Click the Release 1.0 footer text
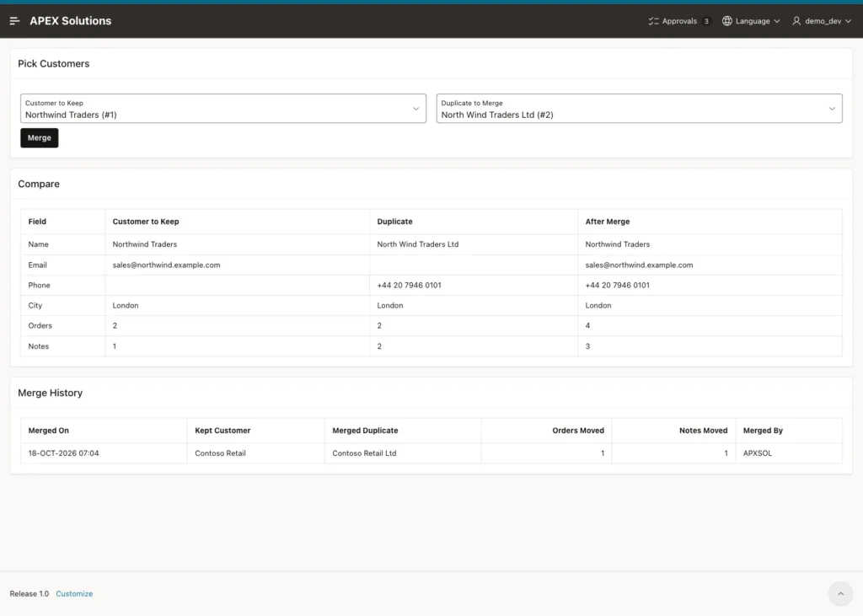 29,593
